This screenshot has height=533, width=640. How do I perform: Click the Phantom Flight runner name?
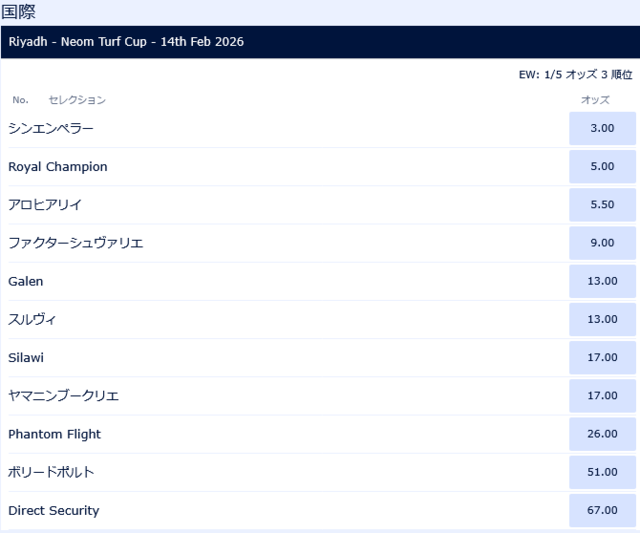(x=55, y=434)
